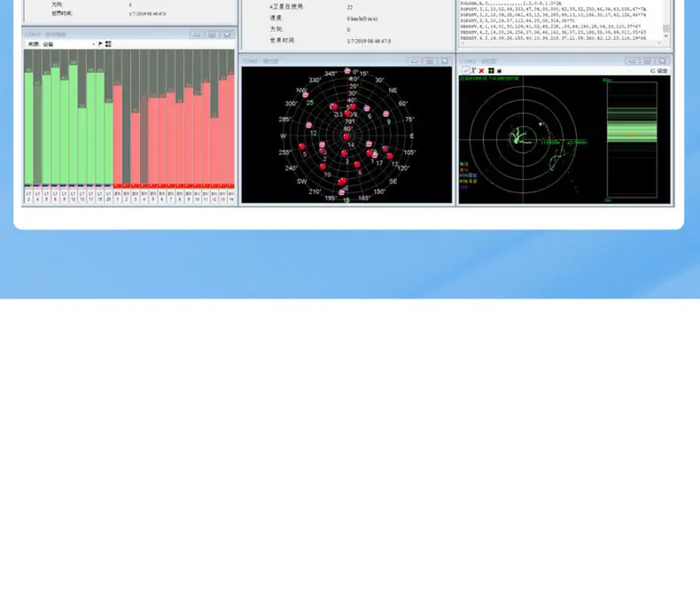This screenshot has height=597, width=700.
Task: Click the dropdown arrow next to the source field
Action: pos(93,44)
